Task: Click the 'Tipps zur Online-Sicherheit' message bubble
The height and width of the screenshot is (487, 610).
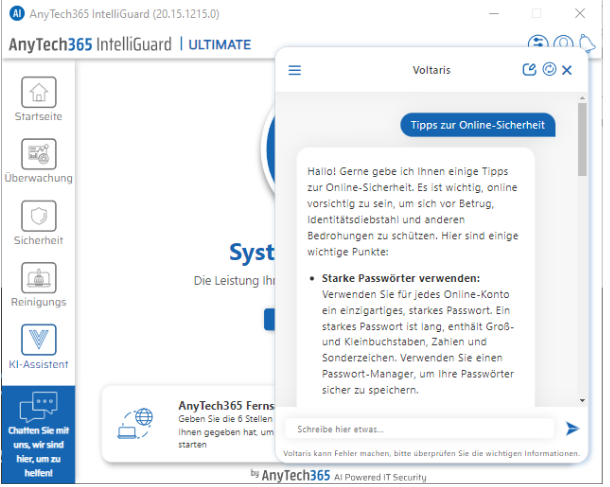Action: pyautogui.click(x=479, y=125)
